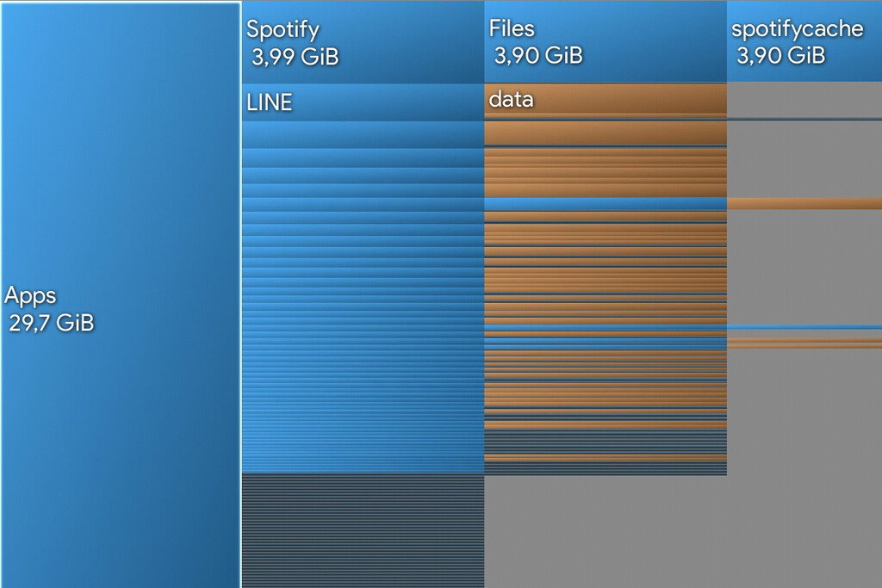882x588 pixels.
Task: Select the LINE app block
Action: click(362, 102)
